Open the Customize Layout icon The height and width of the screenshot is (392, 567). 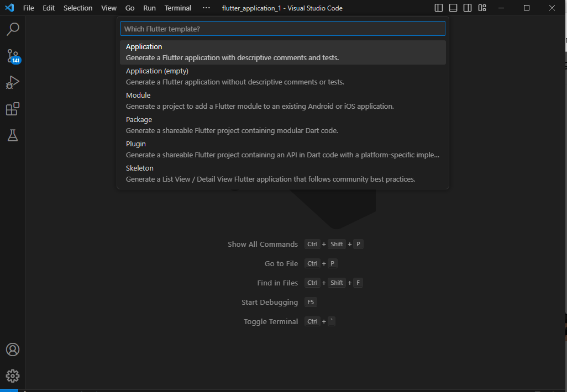pos(482,8)
